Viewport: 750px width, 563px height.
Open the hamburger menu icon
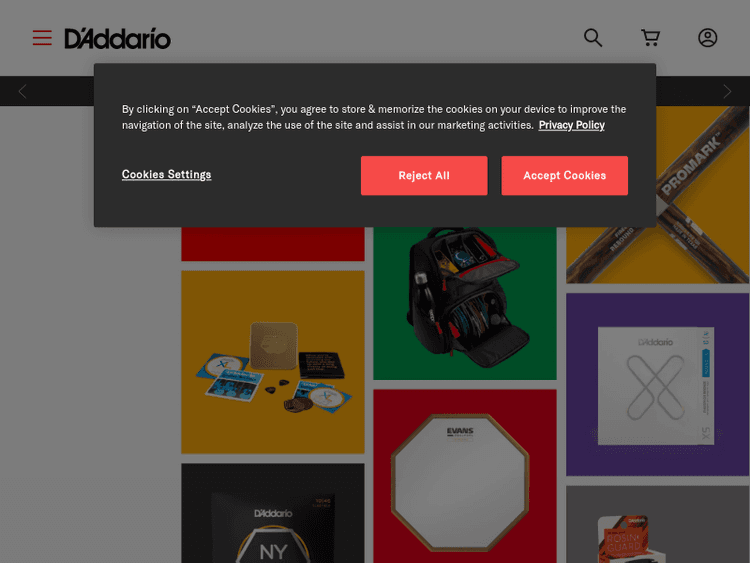[x=42, y=38]
